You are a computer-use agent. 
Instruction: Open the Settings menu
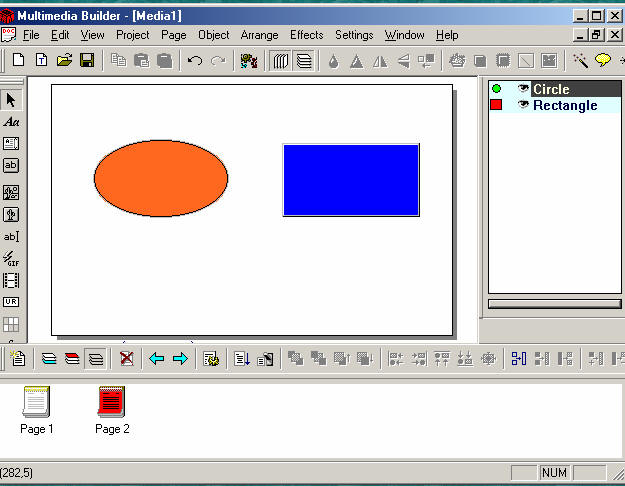pyautogui.click(x=354, y=35)
